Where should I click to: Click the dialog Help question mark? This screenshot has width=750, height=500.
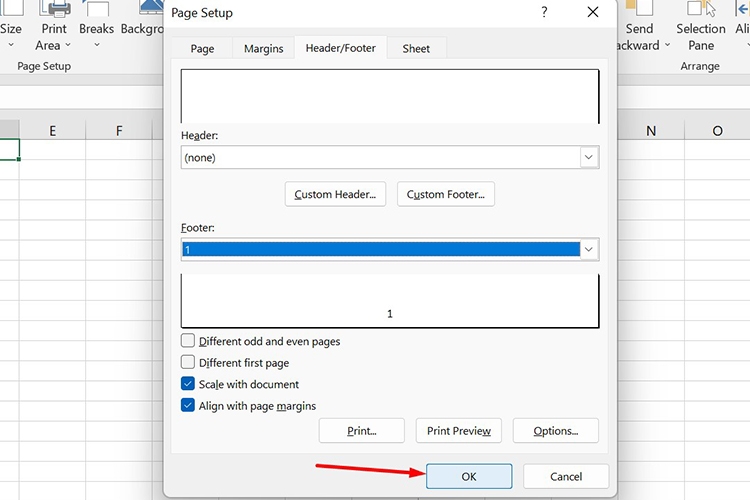point(544,12)
